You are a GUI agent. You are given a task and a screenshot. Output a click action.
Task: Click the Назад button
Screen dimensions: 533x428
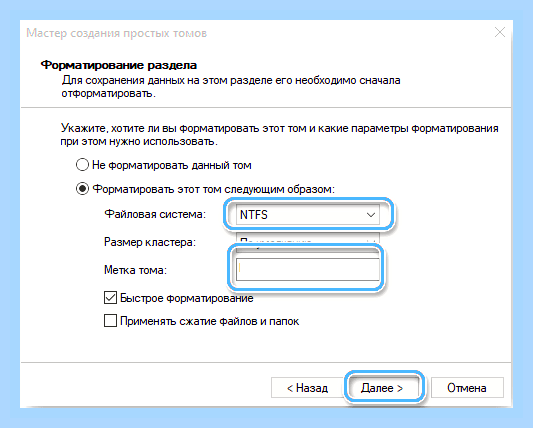point(307,388)
